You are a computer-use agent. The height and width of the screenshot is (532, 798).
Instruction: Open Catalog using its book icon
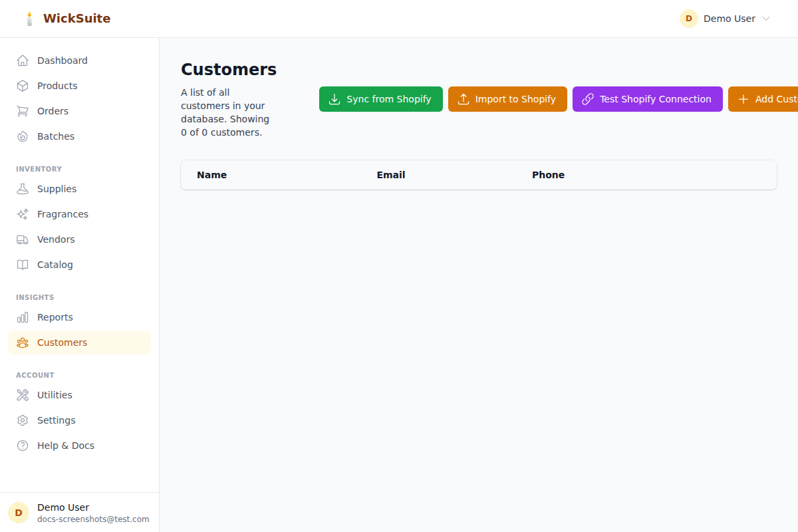pos(22,264)
